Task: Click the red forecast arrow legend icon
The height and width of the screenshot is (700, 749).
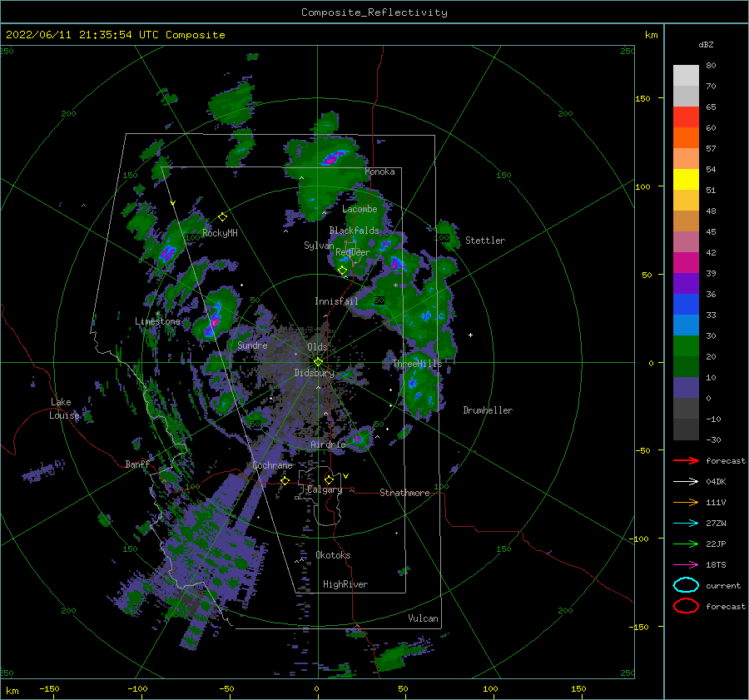Action: (x=686, y=460)
